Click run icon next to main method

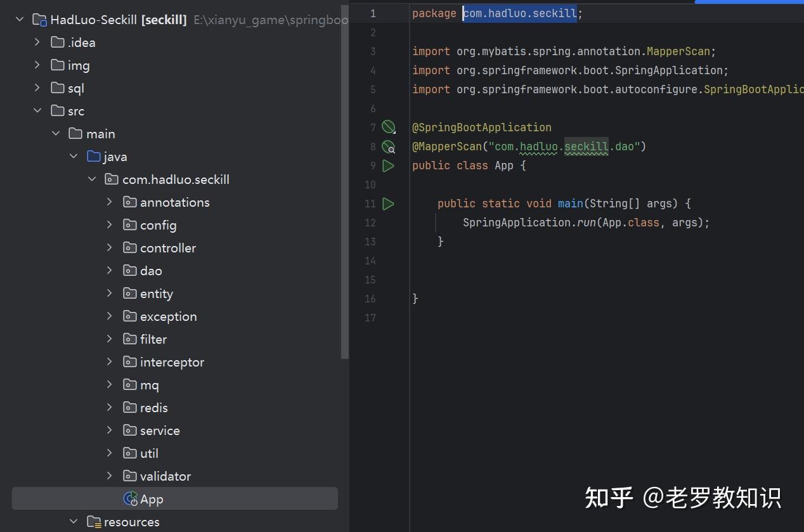tap(388, 204)
